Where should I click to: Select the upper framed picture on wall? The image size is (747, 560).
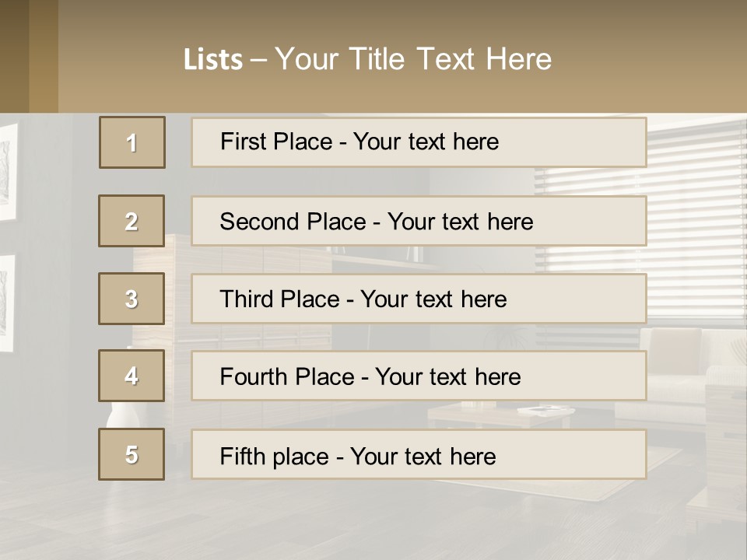point(7,171)
